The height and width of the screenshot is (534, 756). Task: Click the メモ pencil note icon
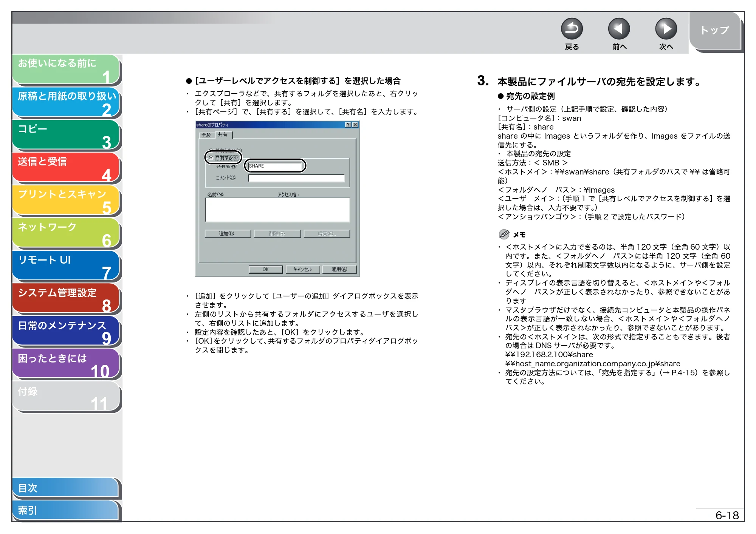coord(504,235)
